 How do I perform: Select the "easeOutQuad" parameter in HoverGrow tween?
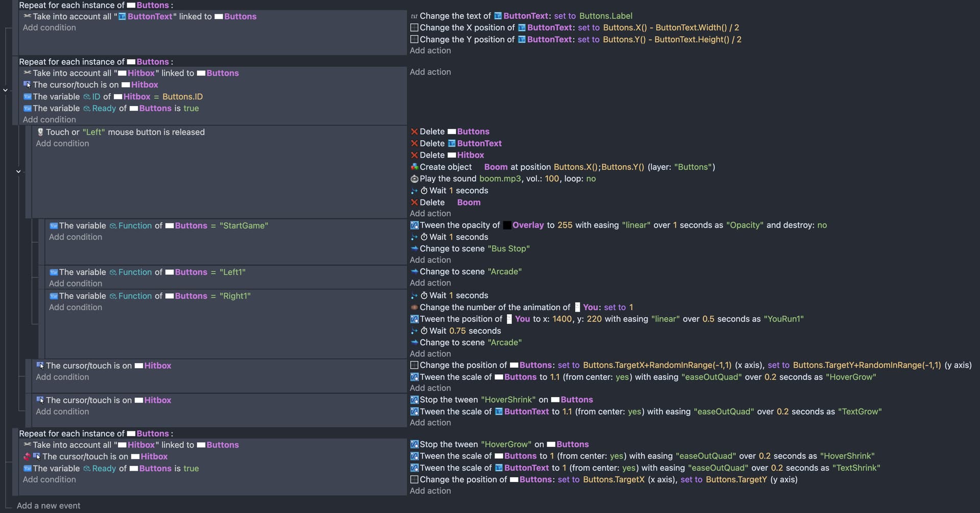click(x=711, y=377)
